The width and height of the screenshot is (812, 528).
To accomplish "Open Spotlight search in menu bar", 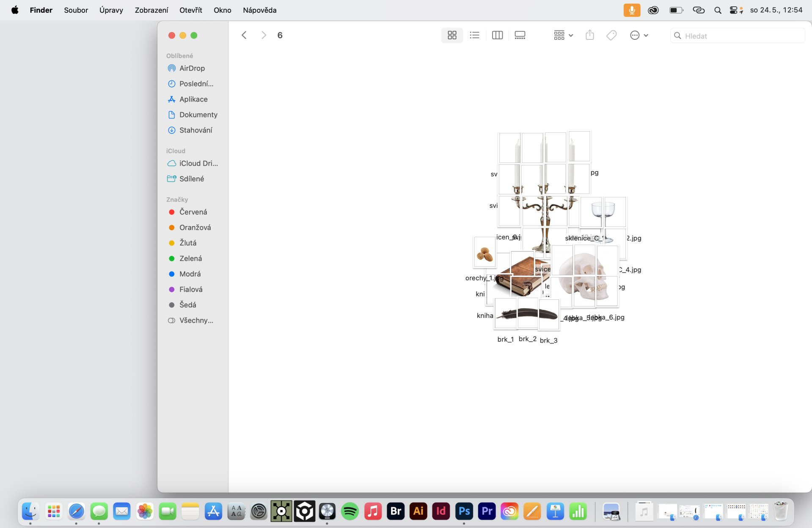I will click(x=718, y=10).
